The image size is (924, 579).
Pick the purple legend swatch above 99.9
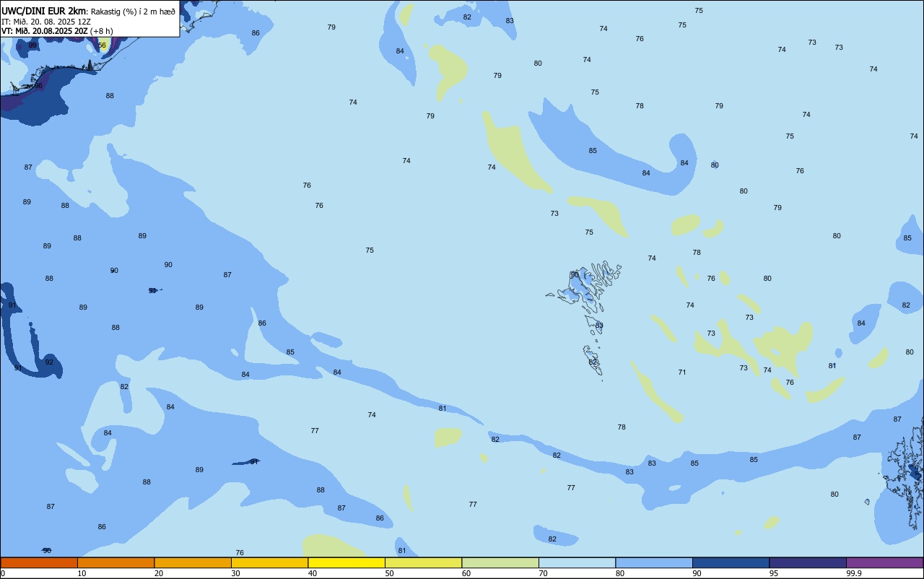pyautogui.click(x=884, y=562)
